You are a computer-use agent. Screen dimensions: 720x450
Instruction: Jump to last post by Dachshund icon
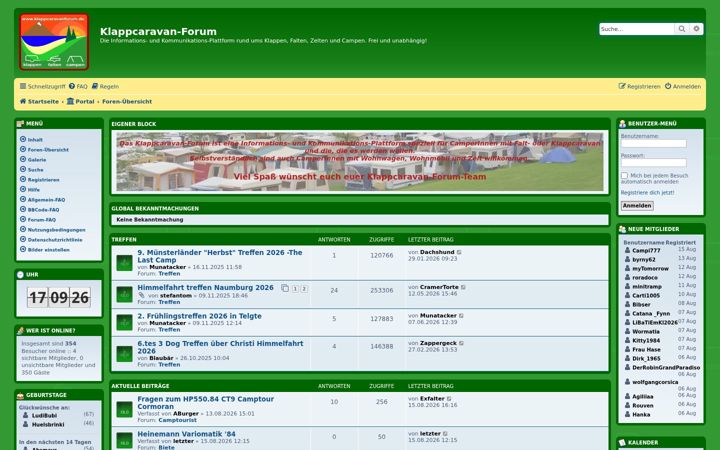point(459,252)
